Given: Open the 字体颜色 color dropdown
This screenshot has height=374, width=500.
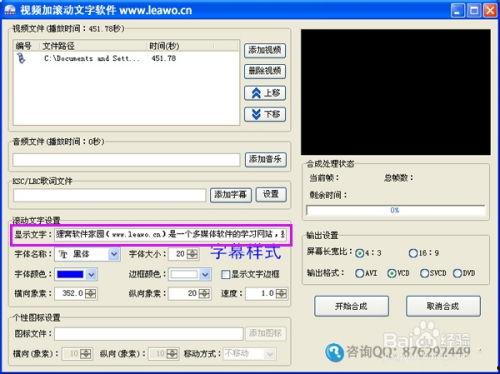Looking at the screenshot, I should 91,275.
